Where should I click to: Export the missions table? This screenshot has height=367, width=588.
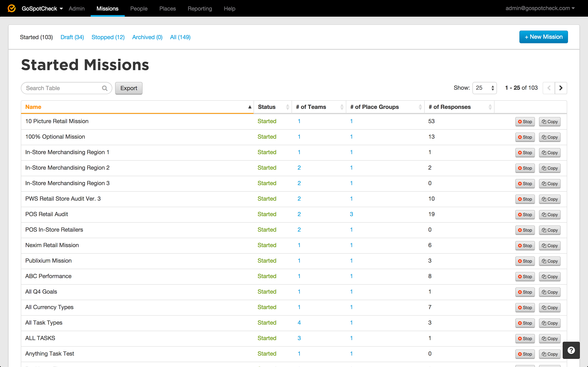129,88
